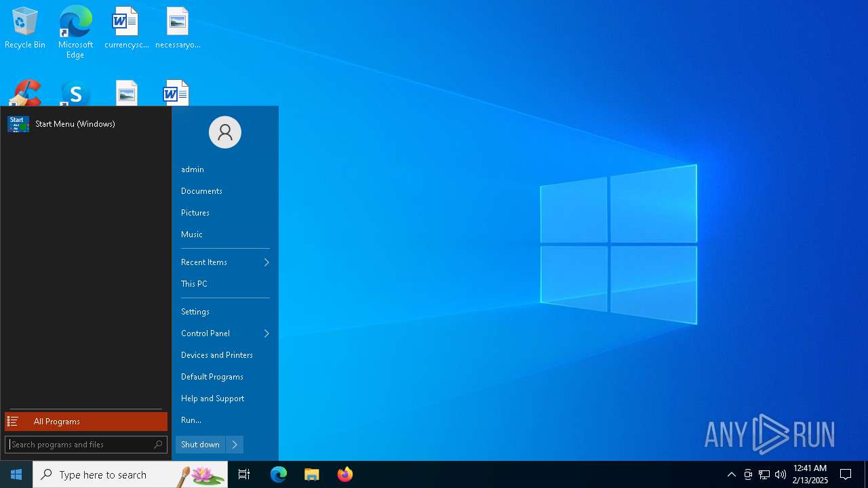Open the Microsoft Edge desktop shortcut
Screen dimensions: 868x488
click(75, 31)
